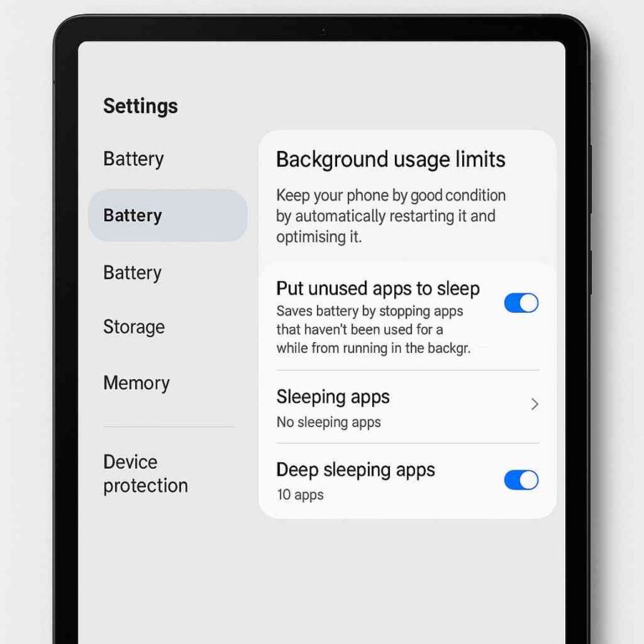The image size is (644, 644).
Task: Go to Device protection settings
Action: [x=145, y=474]
